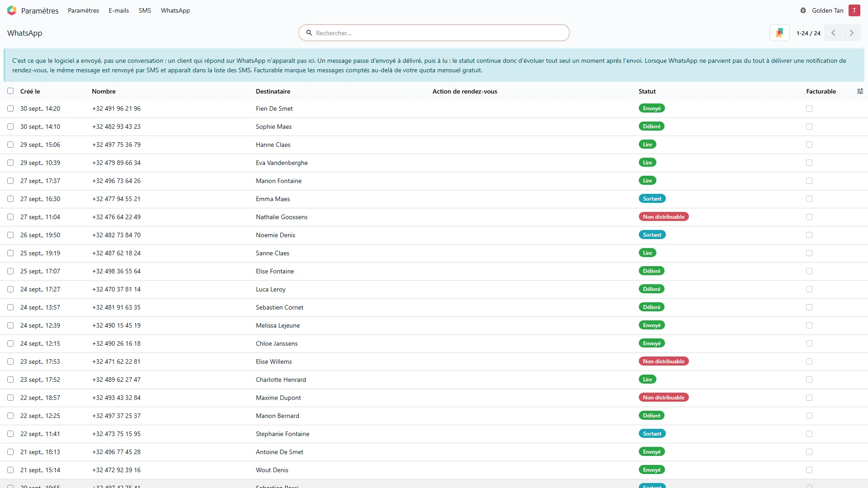Click Lire badge for Eva Vandenberghe
The height and width of the screenshot is (488, 868).
click(647, 163)
